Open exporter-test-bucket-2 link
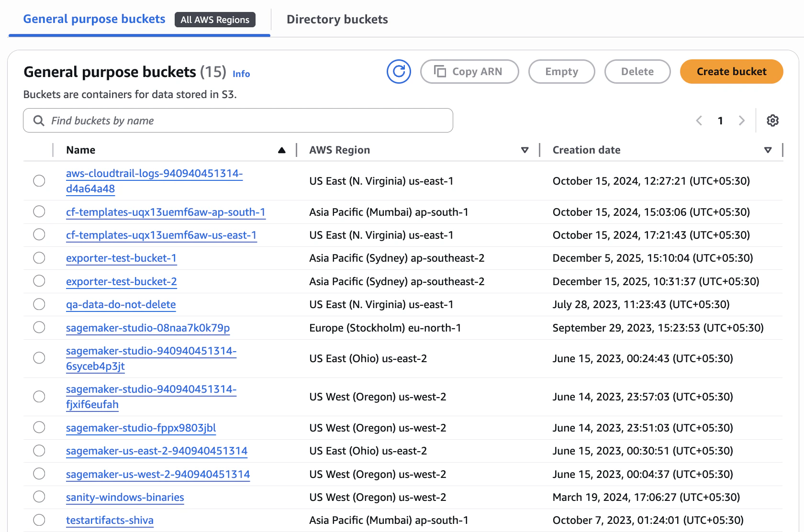Screen dimensions: 804x532 point(121,281)
